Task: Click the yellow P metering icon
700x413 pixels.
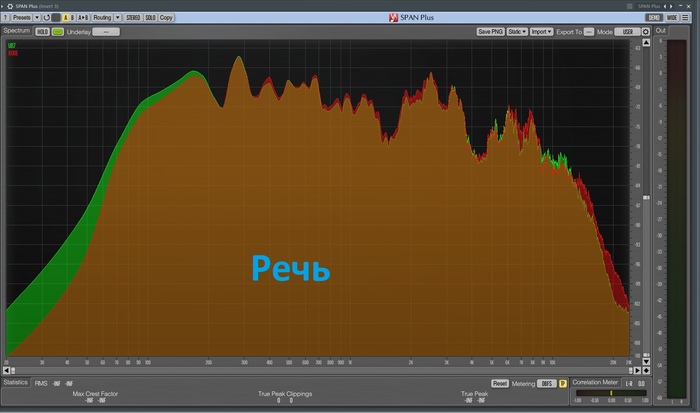Action: tap(562, 383)
